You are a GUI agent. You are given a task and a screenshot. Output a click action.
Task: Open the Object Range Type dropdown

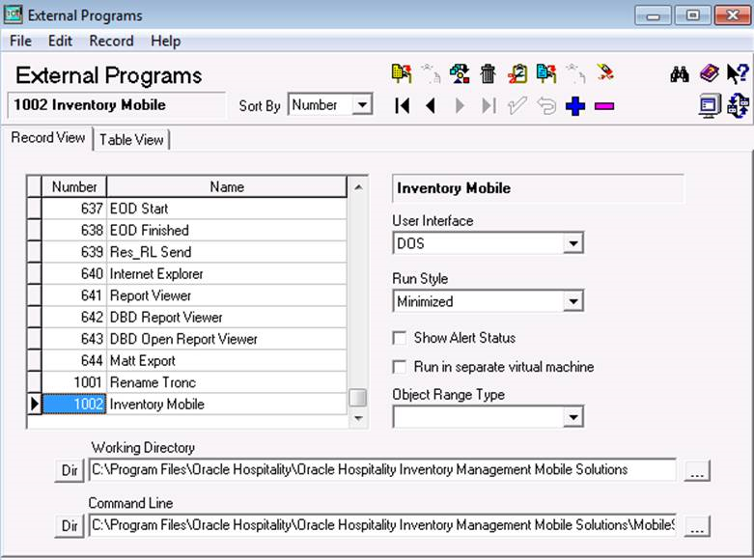572,417
